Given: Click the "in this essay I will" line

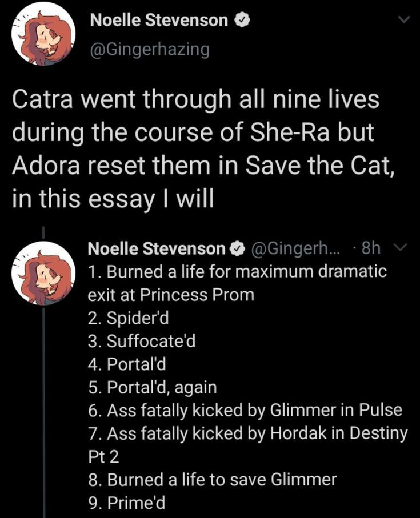Looking at the screenshot, I should [113, 198].
